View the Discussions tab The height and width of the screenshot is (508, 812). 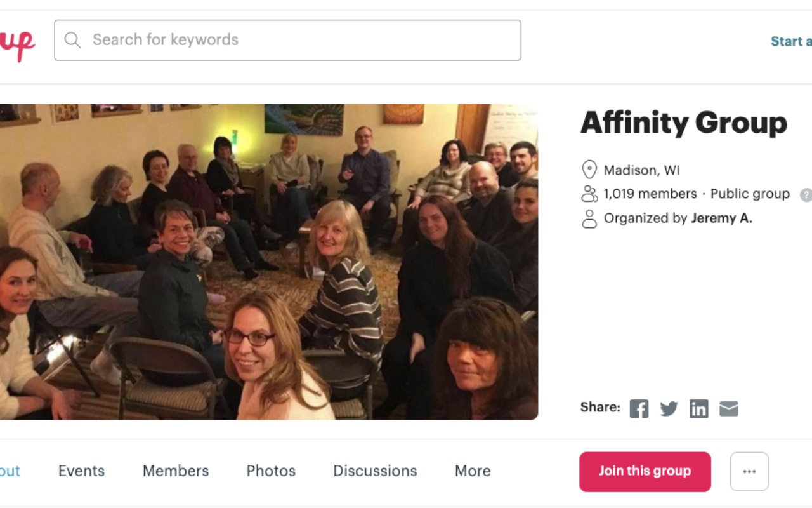[x=375, y=471]
